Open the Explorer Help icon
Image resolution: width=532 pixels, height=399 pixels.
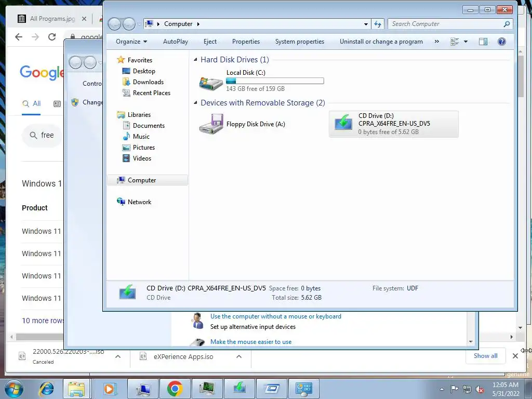pos(502,42)
